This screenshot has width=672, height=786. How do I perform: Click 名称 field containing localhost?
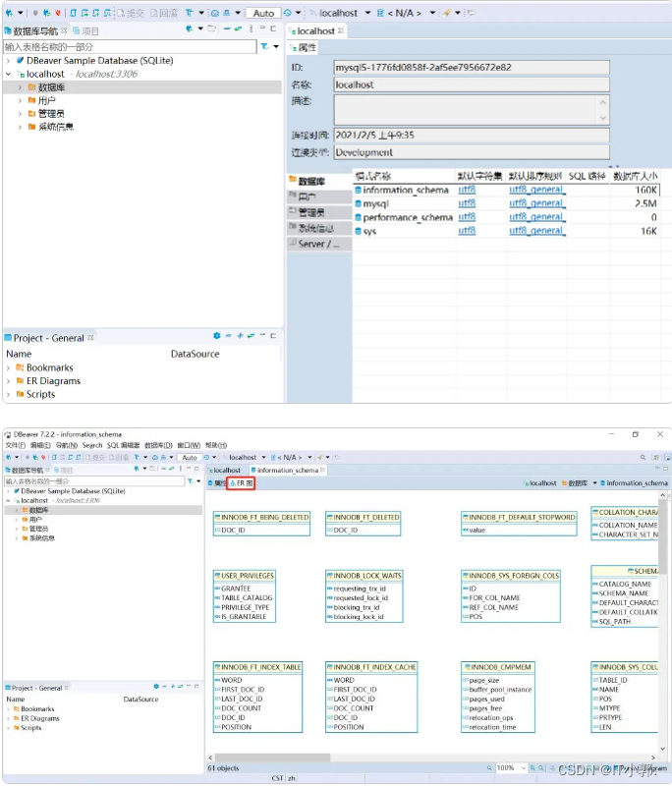[x=472, y=84]
